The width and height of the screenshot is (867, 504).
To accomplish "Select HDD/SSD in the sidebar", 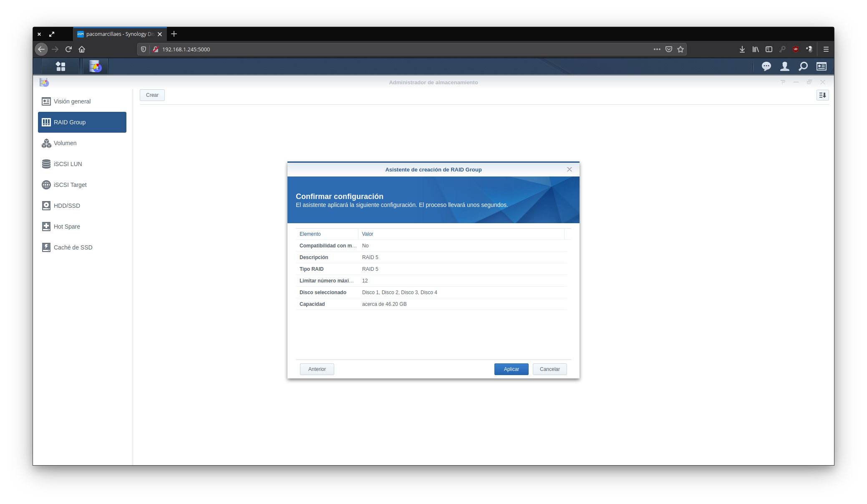I will [x=67, y=206].
